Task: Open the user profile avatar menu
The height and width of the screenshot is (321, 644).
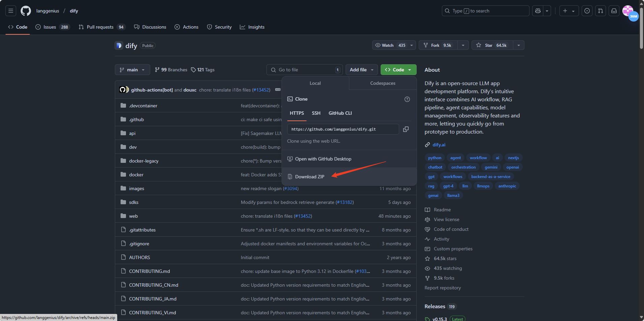Action: click(628, 11)
